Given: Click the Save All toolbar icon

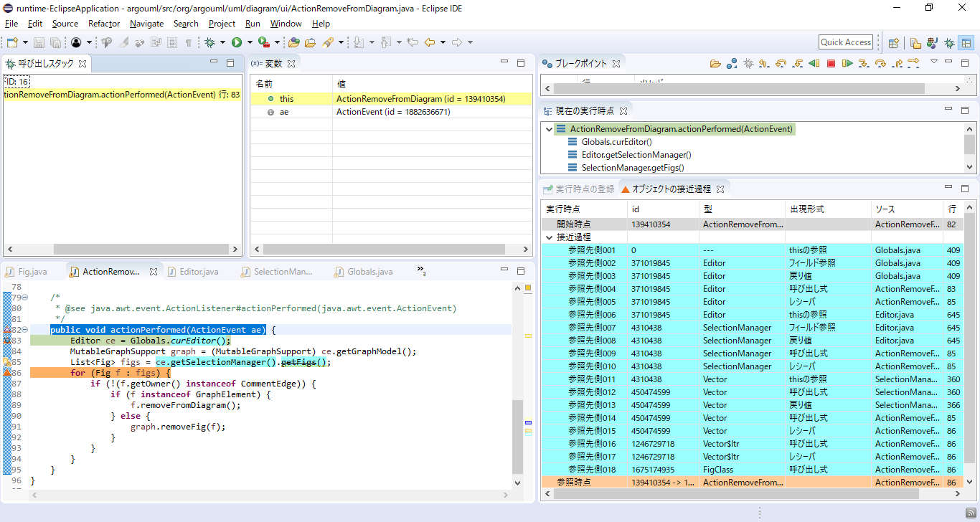Looking at the screenshot, I should click(55, 43).
